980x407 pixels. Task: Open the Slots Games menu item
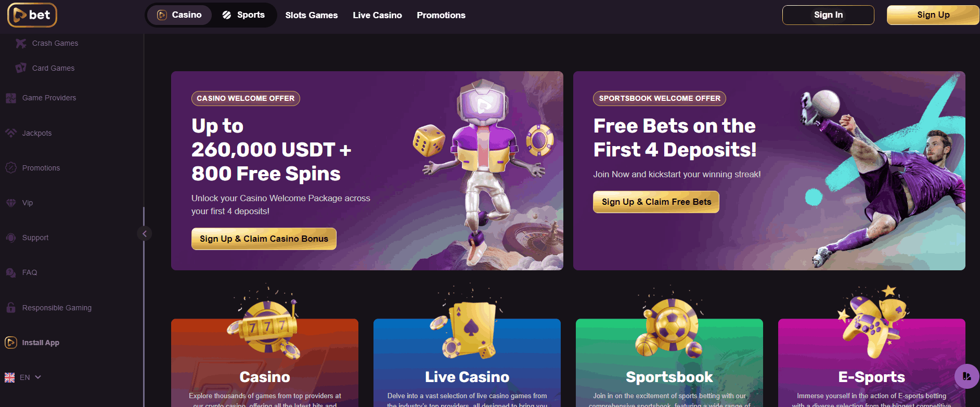point(312,16)
